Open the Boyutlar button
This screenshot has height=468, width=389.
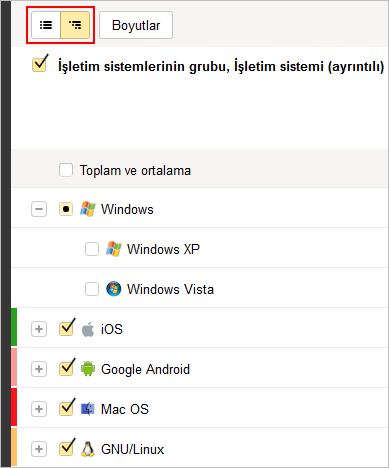[x=136, y=25]
